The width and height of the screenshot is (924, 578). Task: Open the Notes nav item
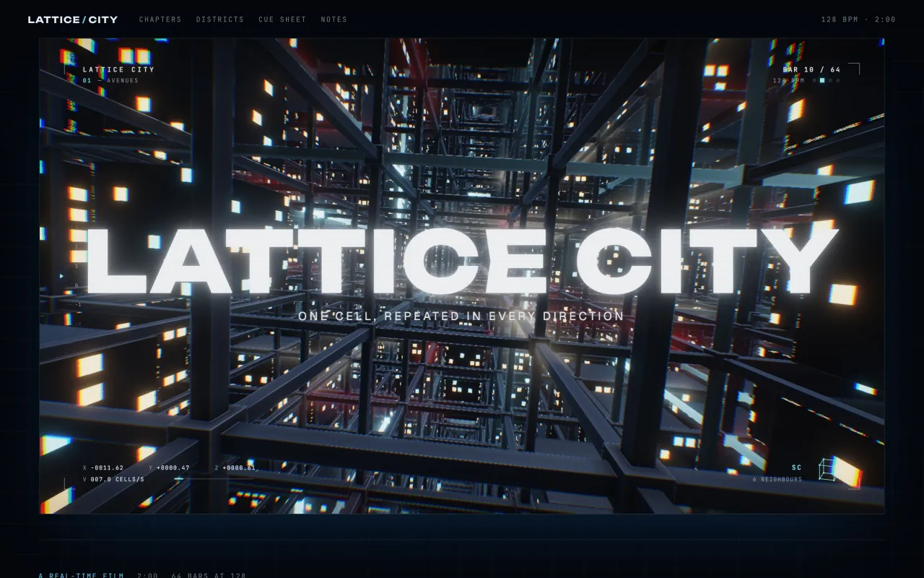334,20
